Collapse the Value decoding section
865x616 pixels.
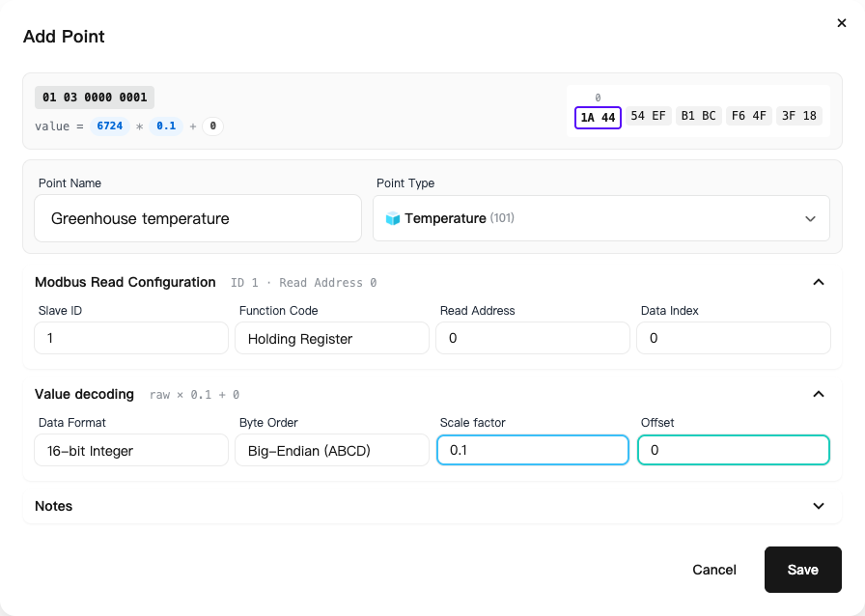tap(819, 394)
